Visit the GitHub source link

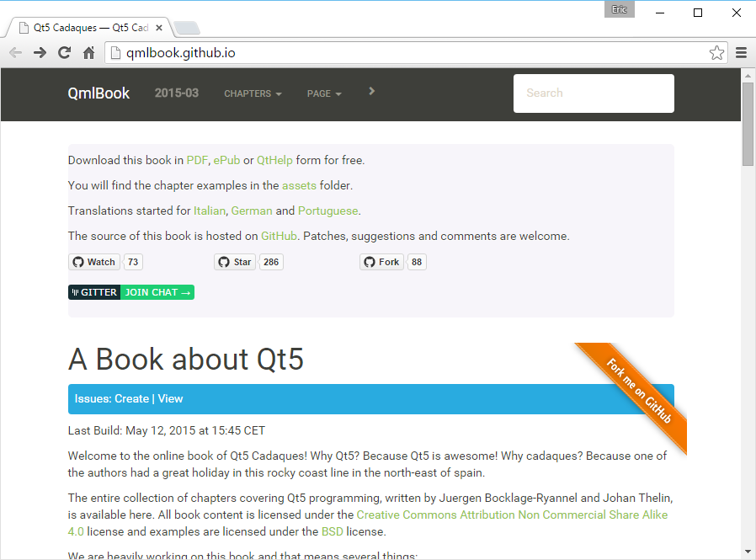279,236
